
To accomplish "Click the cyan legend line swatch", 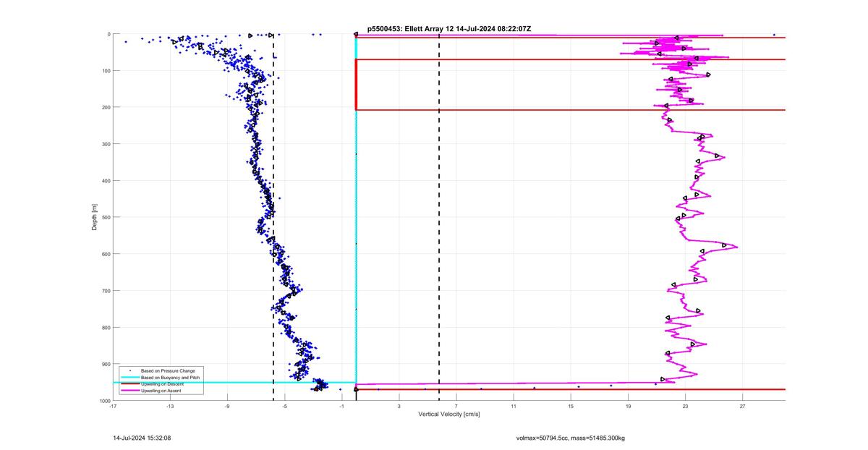I will coord(129,378).
